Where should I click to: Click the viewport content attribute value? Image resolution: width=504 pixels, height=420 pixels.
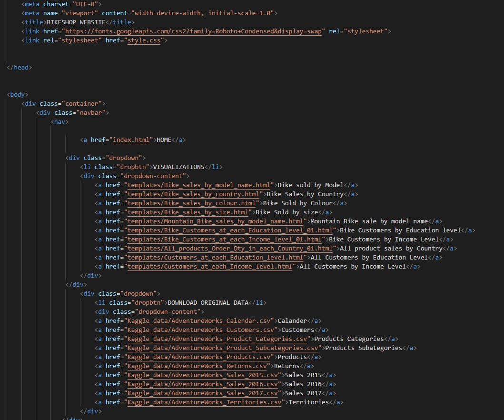point(202,13)
